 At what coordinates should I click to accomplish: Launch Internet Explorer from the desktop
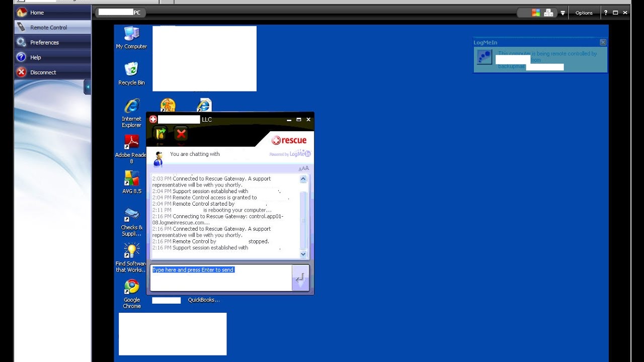(131, 114)
